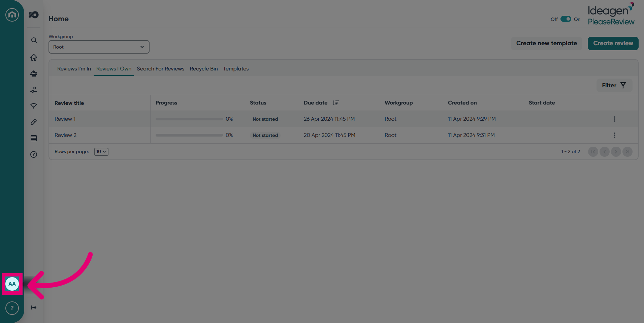Expand the sidebar with arrow icon
The height and width of the screenshot is (323, 644).
(34, 307)
